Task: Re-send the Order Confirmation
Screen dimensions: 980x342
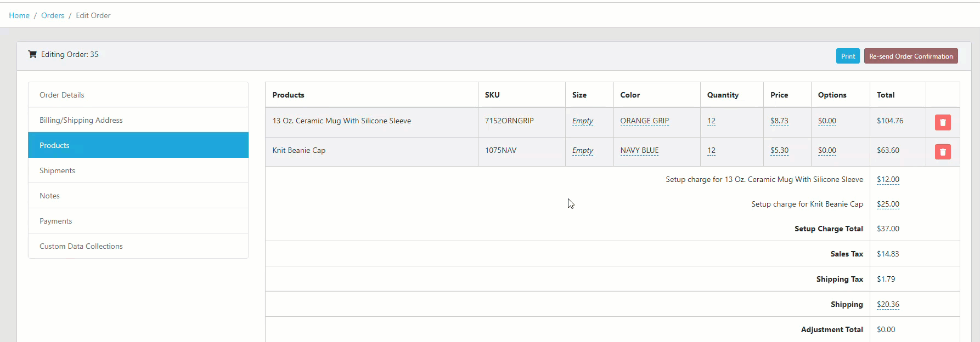Action: 910,56
